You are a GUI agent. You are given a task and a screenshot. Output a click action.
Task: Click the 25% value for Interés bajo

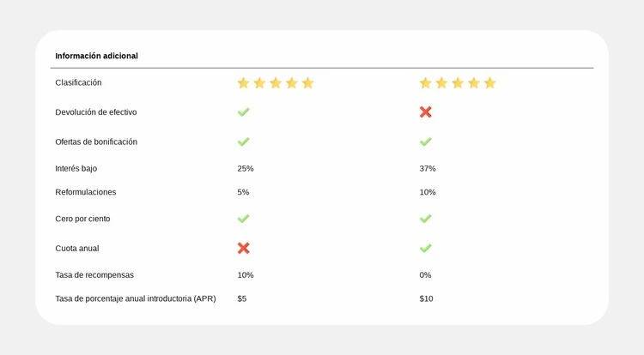[x=246, y=168]
